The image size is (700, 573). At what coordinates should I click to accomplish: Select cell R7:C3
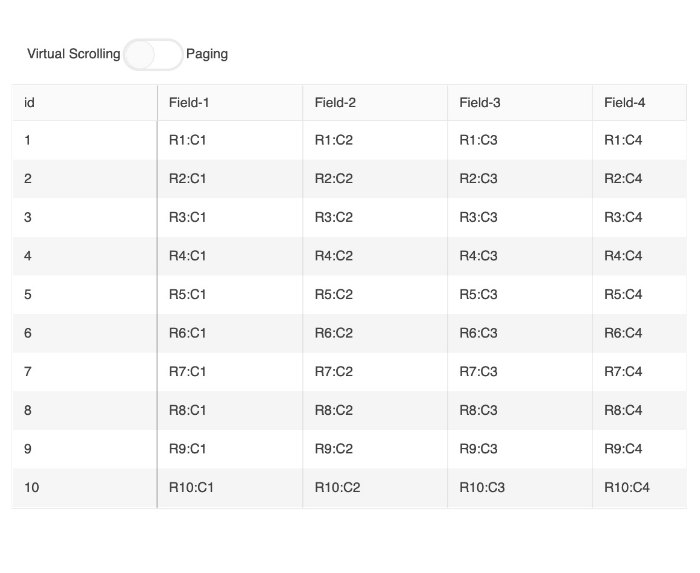520,372
